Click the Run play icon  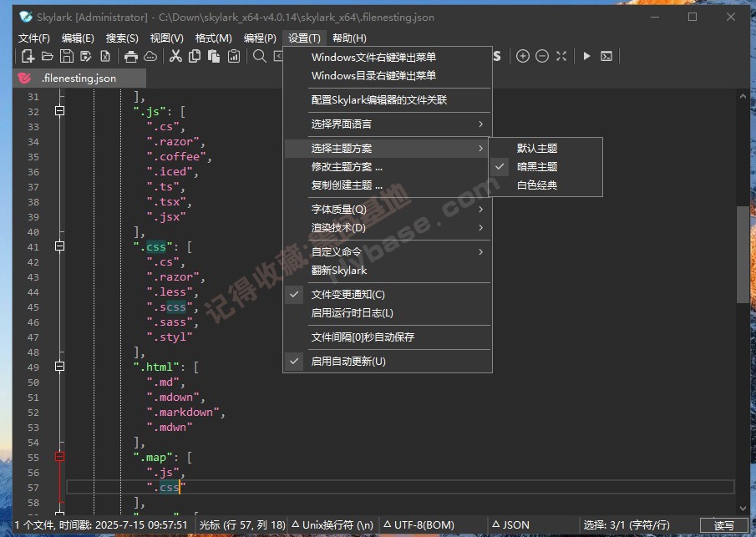586,57
